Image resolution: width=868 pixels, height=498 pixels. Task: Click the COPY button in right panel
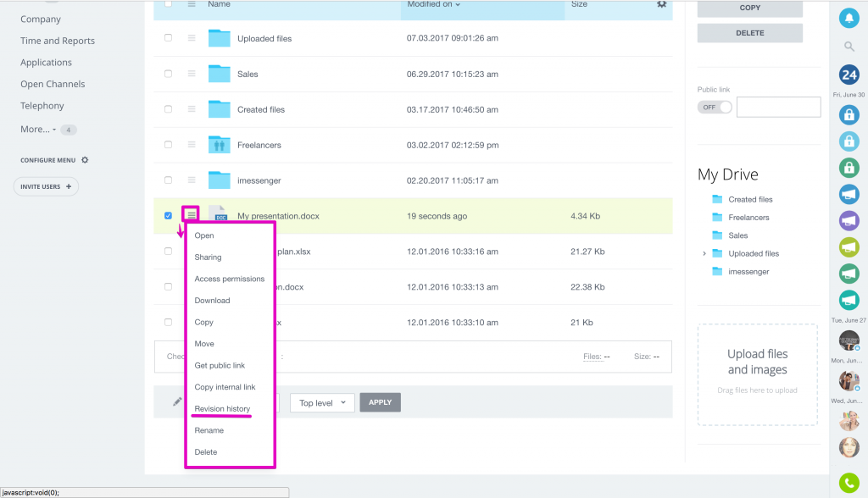click(x=749, y=8)
